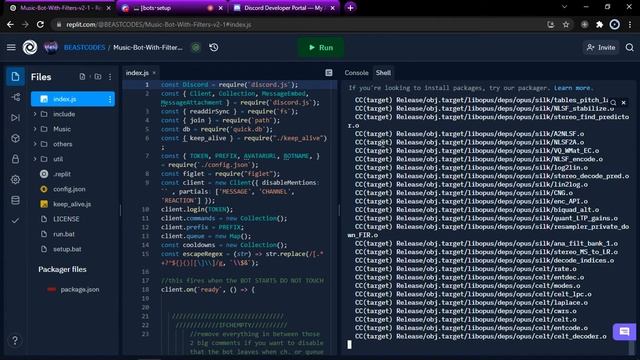Close the index.js editor tab

point(154,73)
